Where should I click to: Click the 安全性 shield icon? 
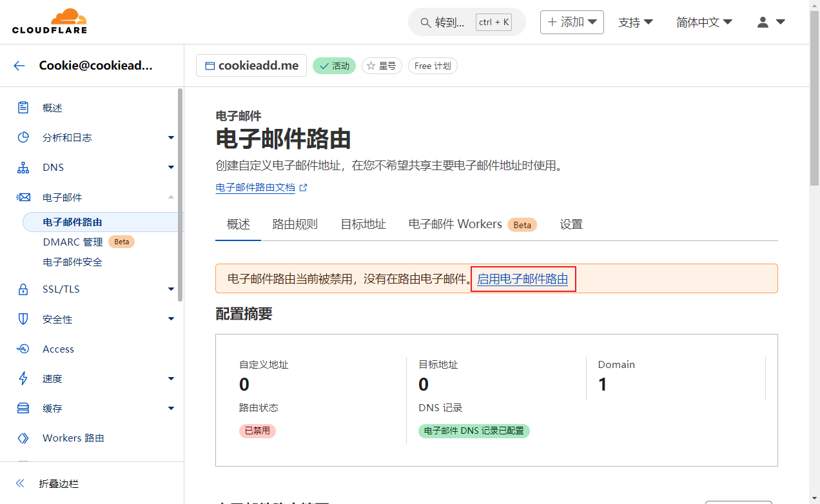(x=23, y=319)
